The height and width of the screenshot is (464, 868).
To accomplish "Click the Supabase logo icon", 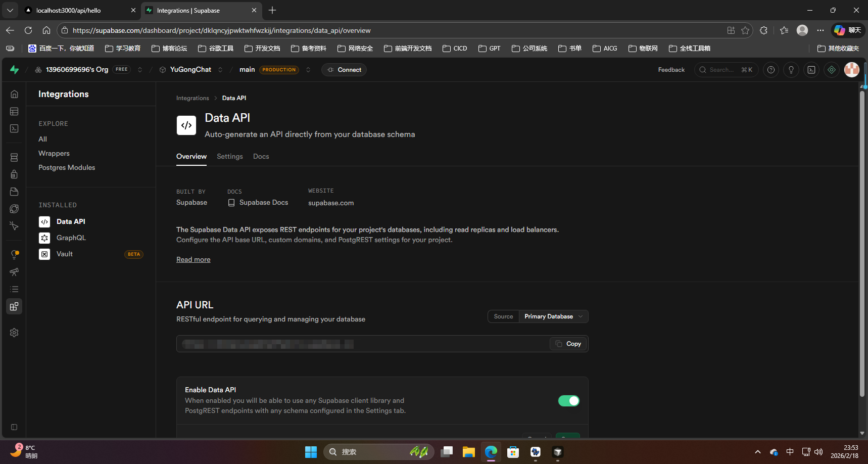I will (15, 70).
